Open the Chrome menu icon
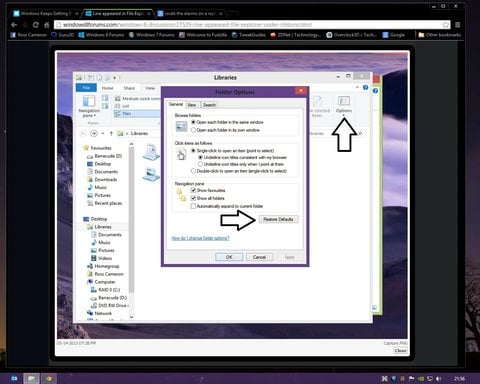Image resolution: width=480 pixels, height=384 pixels. click(x=458, y=25)
